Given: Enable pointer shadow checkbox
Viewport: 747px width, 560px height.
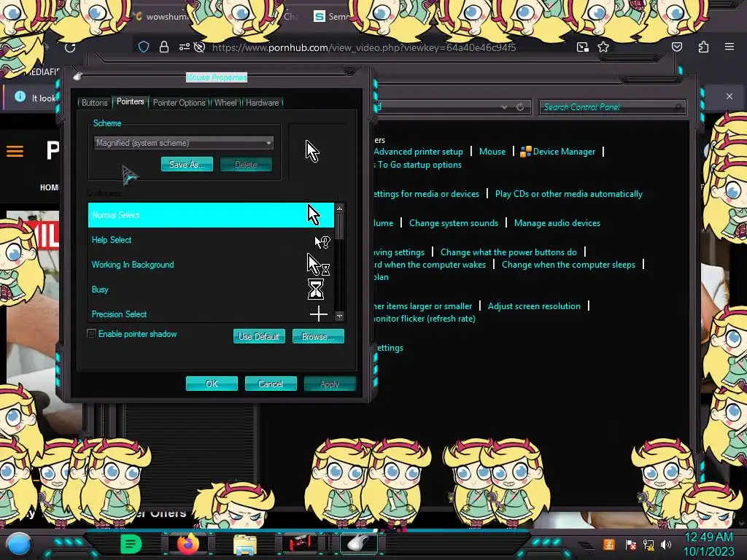Looking at the screenshot, I should tap(91, 333).
